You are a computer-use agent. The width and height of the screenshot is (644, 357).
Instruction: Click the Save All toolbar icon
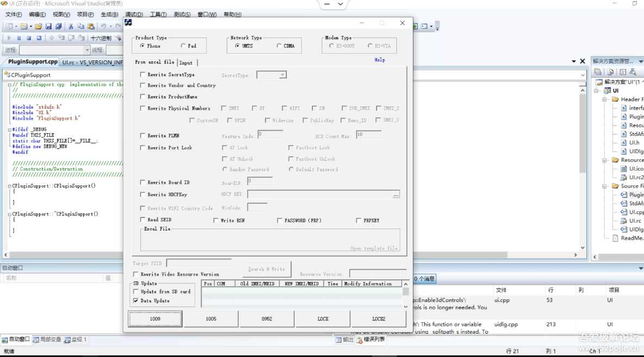coord(58,26)
